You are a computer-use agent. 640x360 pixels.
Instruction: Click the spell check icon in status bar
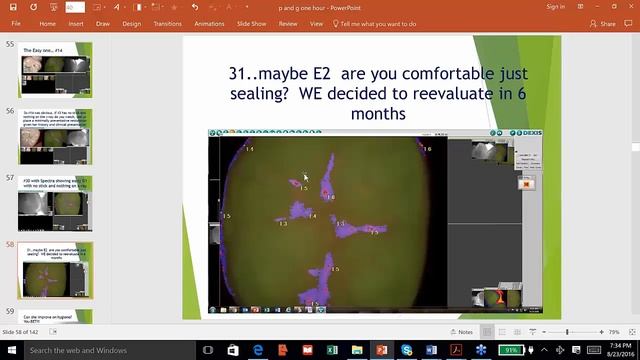pos(53,332)
